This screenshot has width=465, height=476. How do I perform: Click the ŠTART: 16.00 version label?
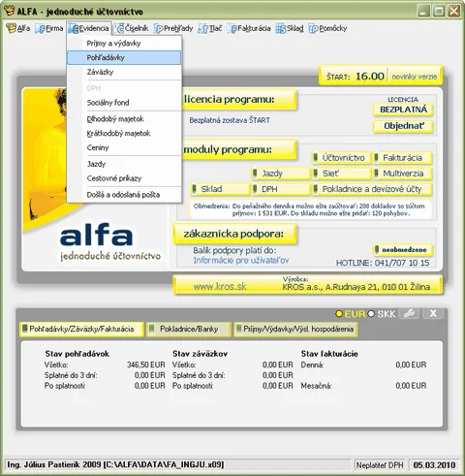point(356,77)
